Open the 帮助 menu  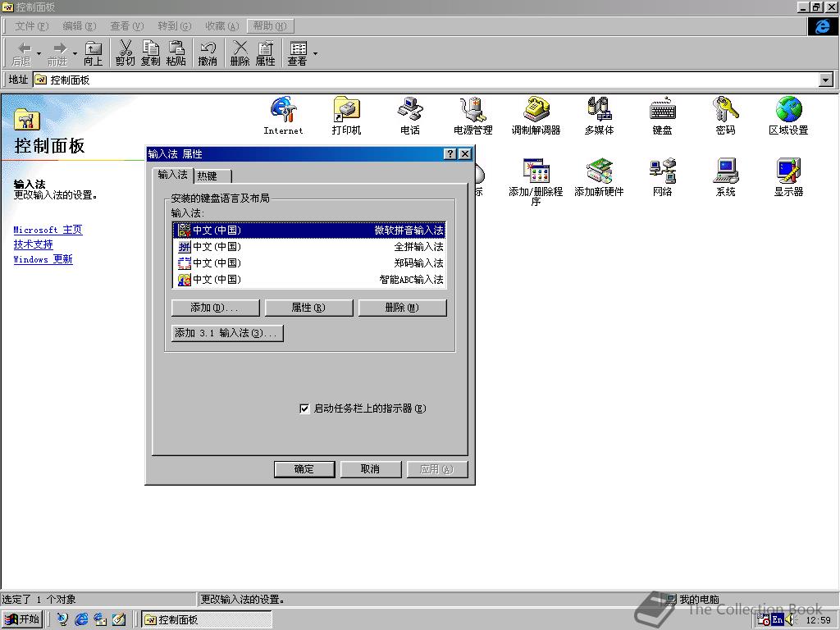(270, 25)
